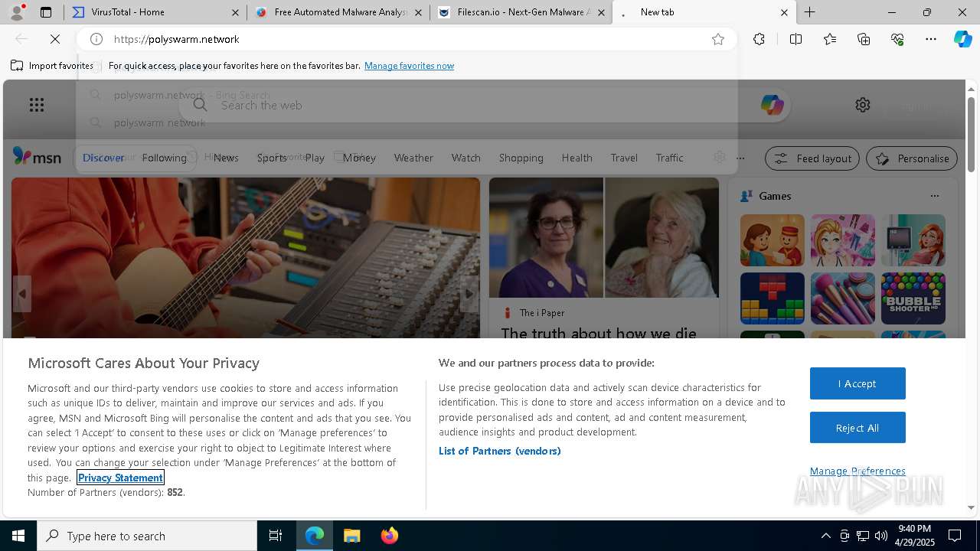Click Manage favorites now link
Viewport: 980px width, 551px height.
(409, 66)
